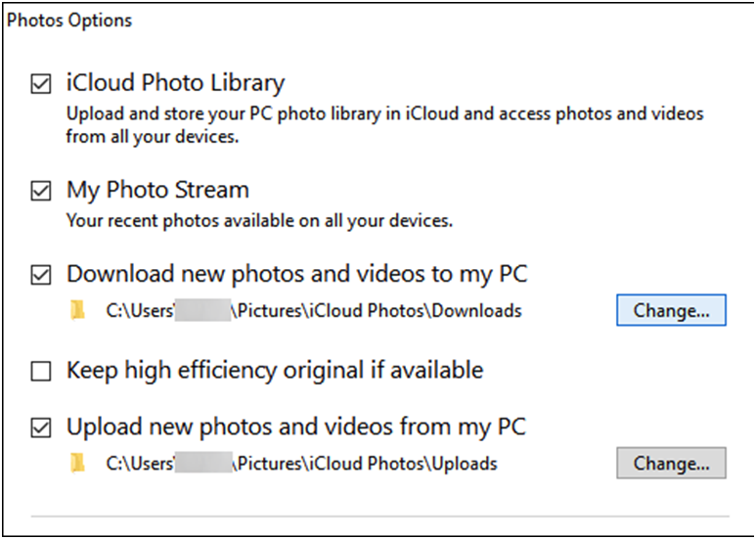Click the "My Photo Stream" label text
The image size is (756, 539).
click(x=157, y=189)
